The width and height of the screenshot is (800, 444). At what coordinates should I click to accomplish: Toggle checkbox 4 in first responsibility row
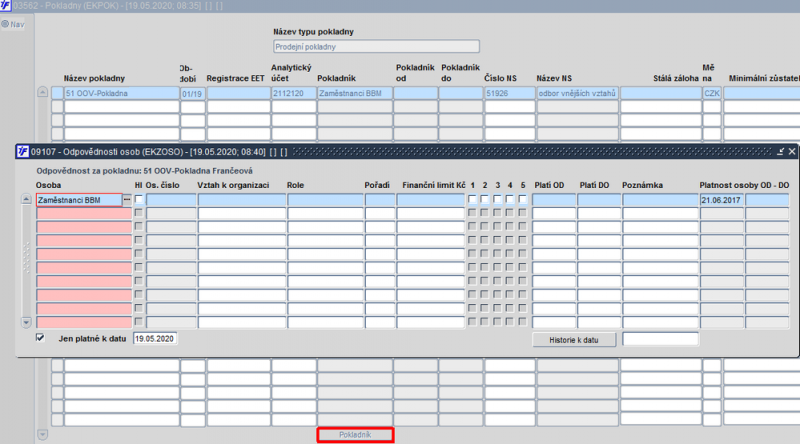510,200
